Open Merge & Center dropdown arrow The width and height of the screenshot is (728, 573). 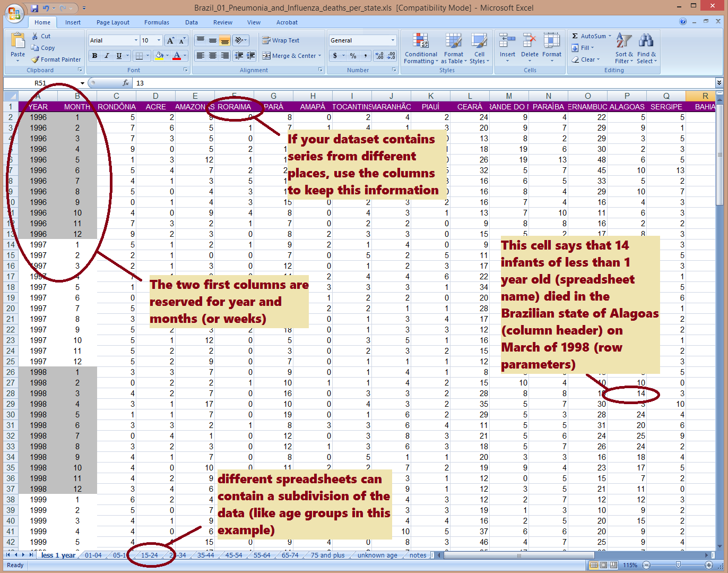click(x=320, y=56)
